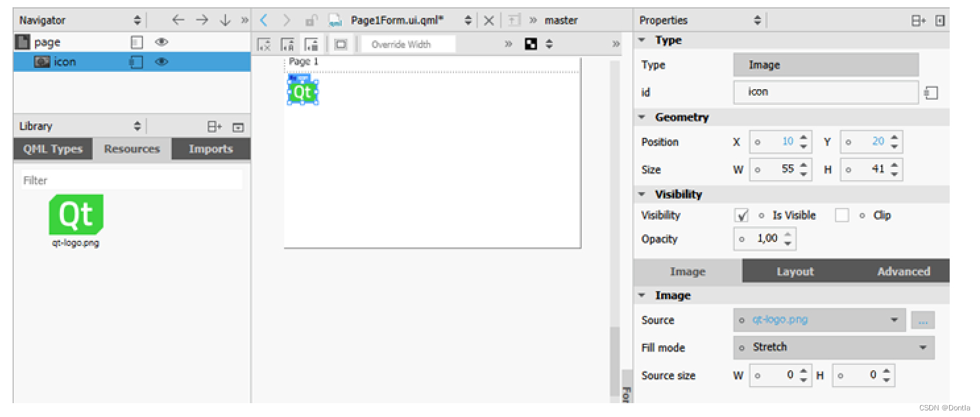
Task: Click the Library panel close icon
Action: click(x=238, y=127)
